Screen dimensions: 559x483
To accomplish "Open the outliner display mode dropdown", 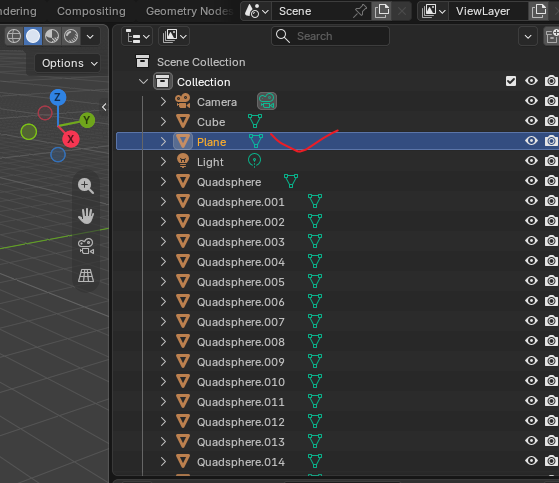I will click(137, 36).
